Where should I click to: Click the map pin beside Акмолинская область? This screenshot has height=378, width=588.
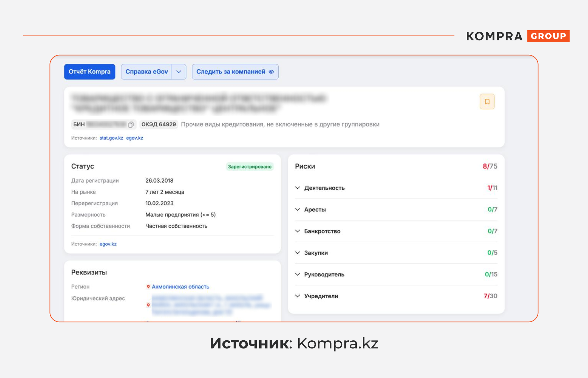[148, 287]
